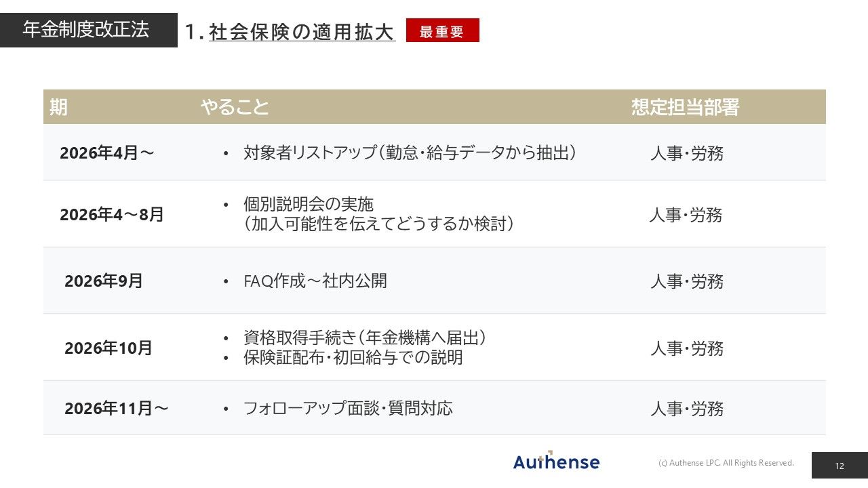Click the フォローアップ面談・質問対応 task text
868x488 pixels.
348,408
